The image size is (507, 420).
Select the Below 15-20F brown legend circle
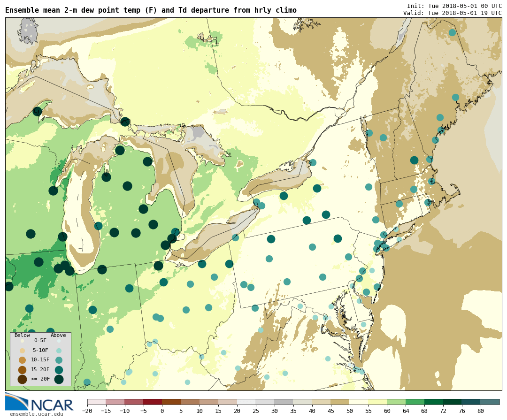(23, 370)
